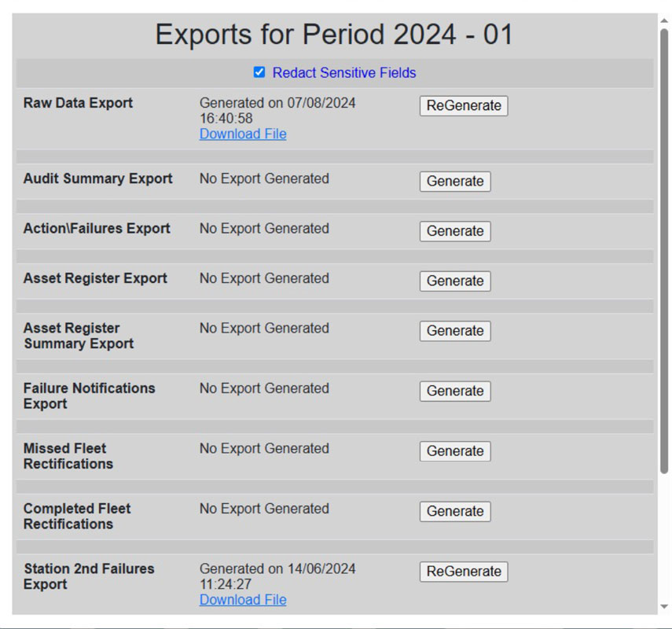Generate the Asset Register Summary Export
The width and height of the screenshot is (672, 629).
(x=455, y=331)
